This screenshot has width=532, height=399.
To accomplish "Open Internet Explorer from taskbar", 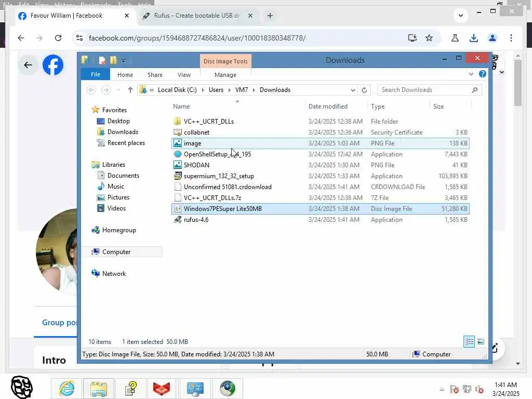I will (x=66, y=388).
